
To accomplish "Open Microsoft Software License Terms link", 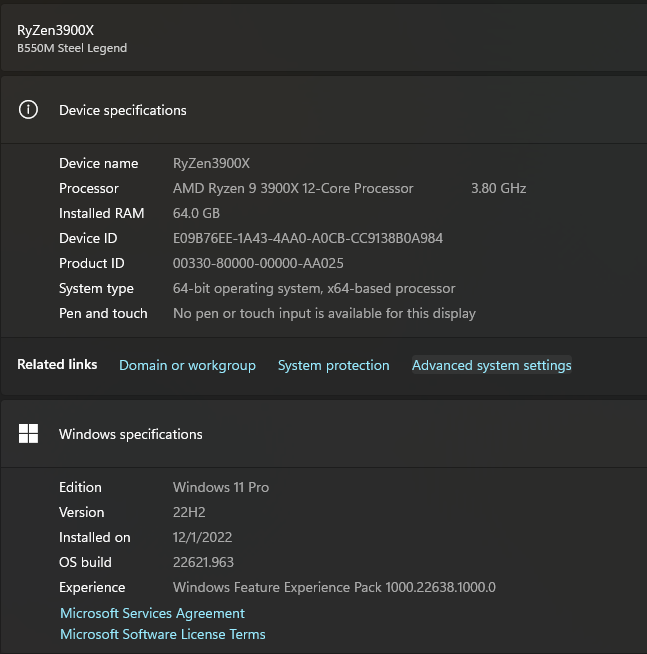I will tap(163, 634).
